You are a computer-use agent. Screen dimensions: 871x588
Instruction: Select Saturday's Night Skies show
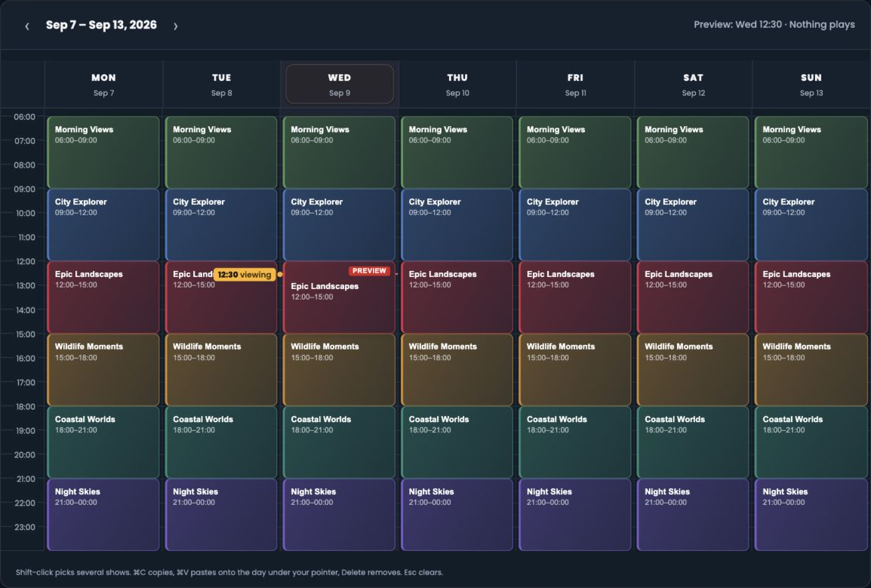[x=693, y=515]
